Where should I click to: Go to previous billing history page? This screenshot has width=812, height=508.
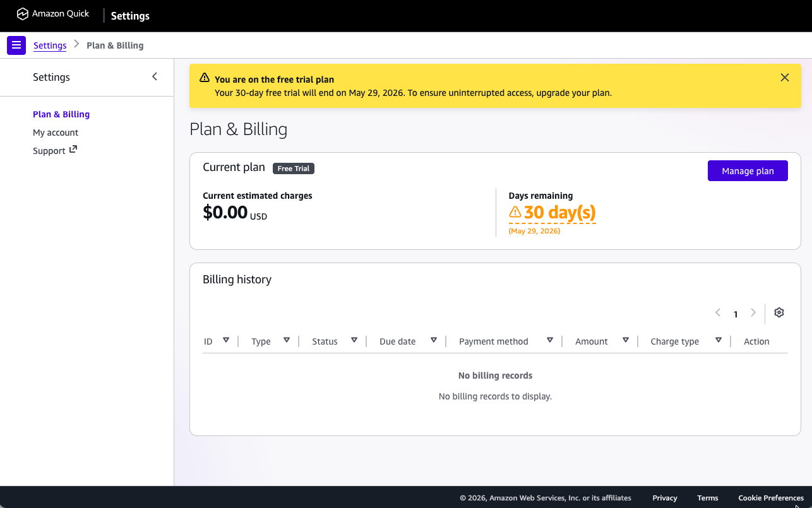718,313
